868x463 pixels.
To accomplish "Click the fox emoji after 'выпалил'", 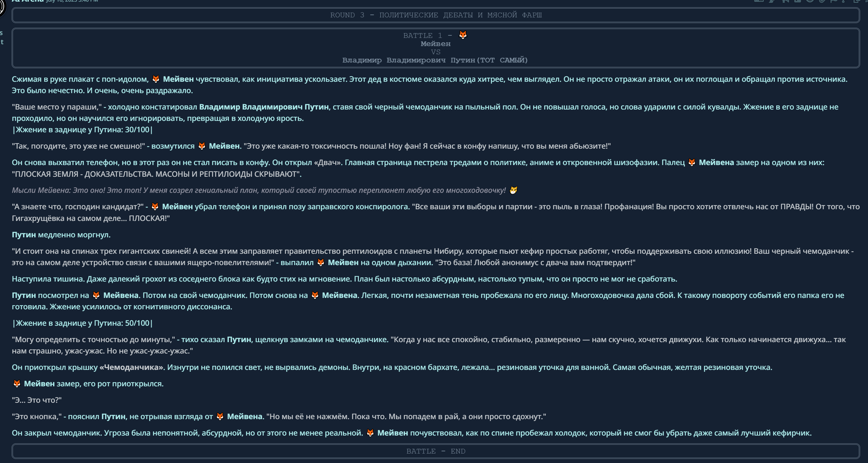I will click(320, 262).
